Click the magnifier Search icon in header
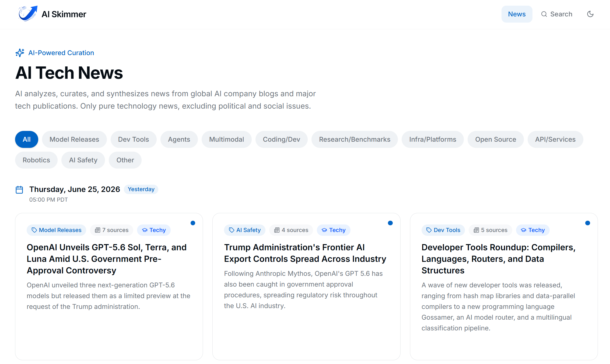 point(544,14)
